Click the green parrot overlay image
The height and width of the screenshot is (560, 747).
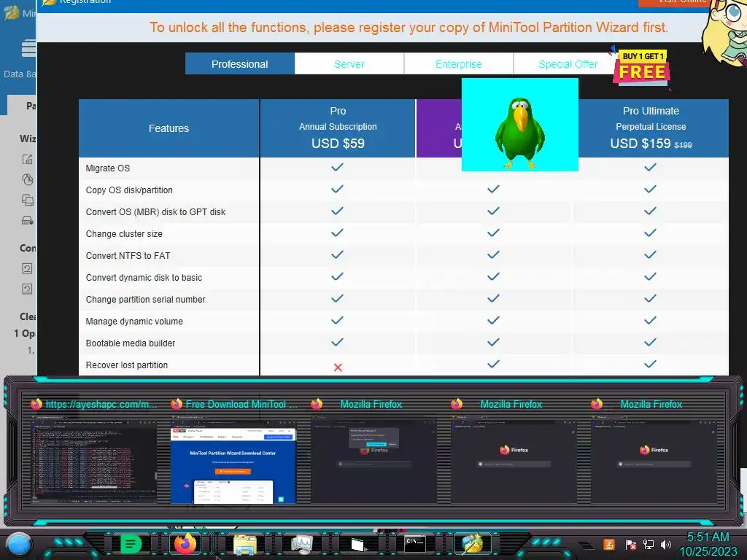[x=519, y=125]
